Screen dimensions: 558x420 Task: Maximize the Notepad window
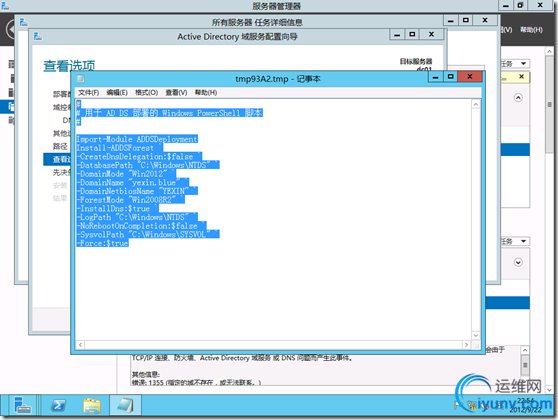(x=451, y=76)
